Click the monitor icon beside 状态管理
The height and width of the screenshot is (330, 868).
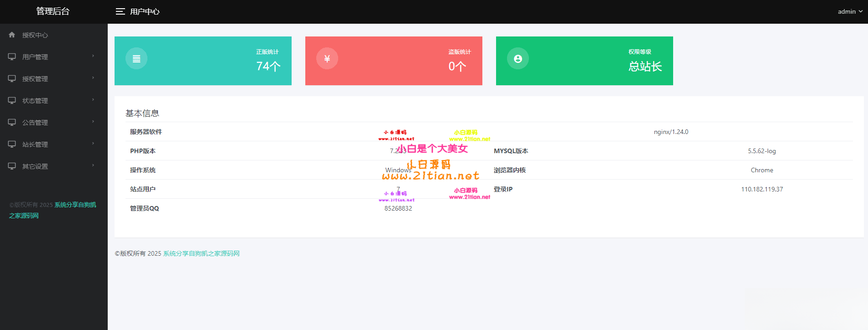(x=12, y=100)
